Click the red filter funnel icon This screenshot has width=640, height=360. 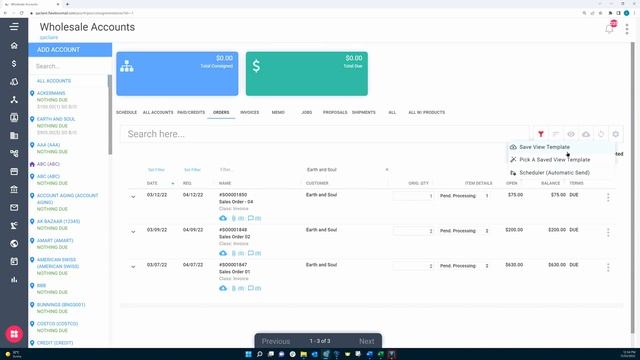tap(541, 134)
